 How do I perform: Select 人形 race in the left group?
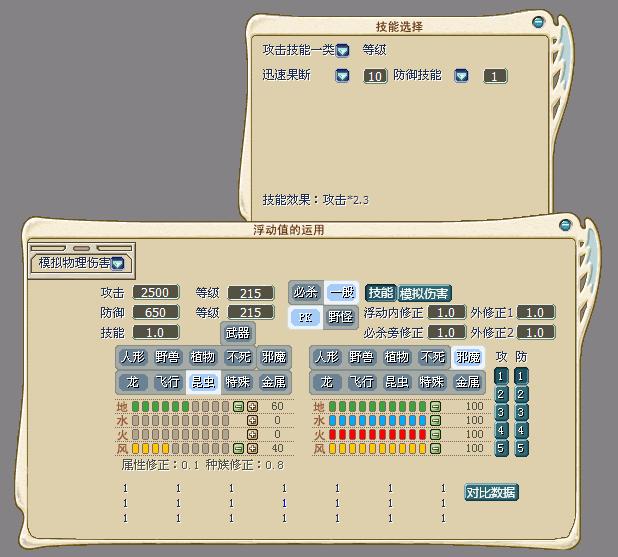[x=134, y=357]
